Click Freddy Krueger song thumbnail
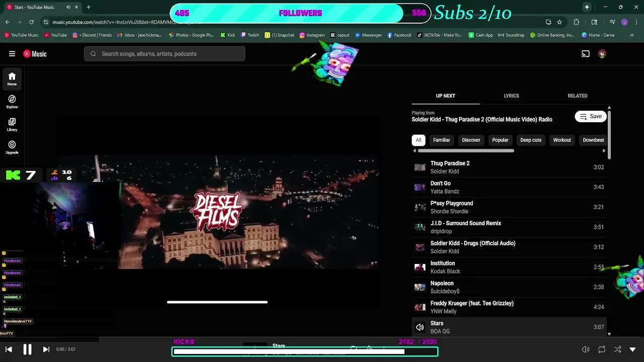The height and width of the screenshot is (362, 644). click(420, 307)
